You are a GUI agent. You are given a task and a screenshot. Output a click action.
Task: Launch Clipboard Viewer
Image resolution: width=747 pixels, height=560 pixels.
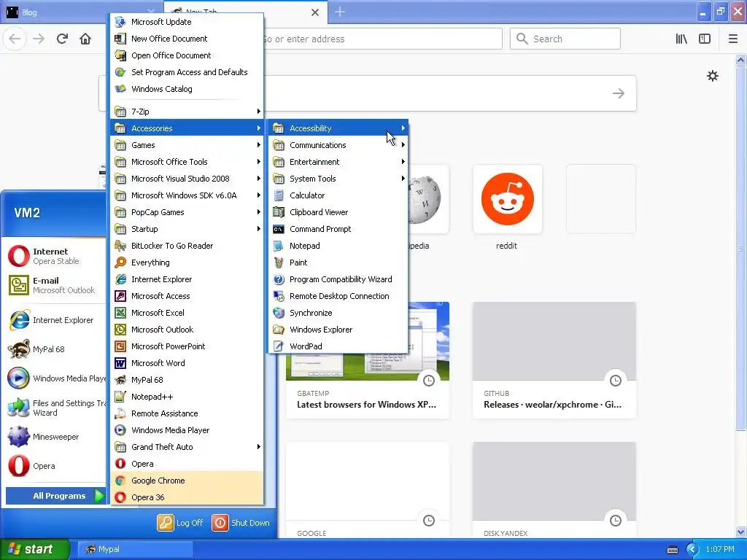tap(338, 212)
